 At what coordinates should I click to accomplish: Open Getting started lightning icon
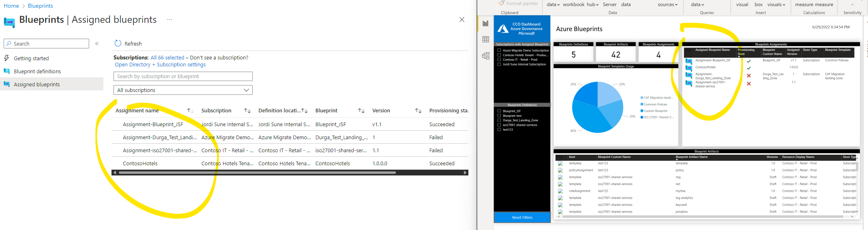[7, 58]
